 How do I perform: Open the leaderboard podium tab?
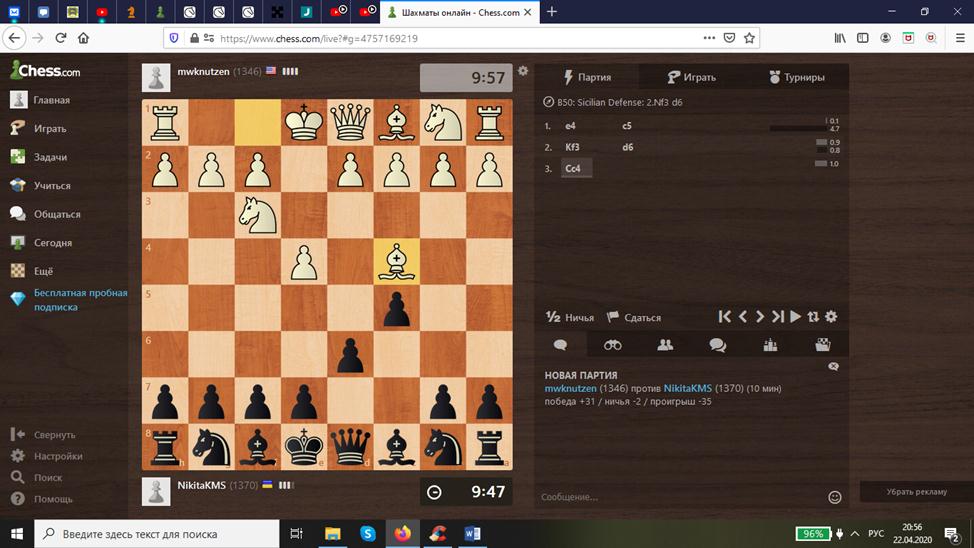pos(770,345)
